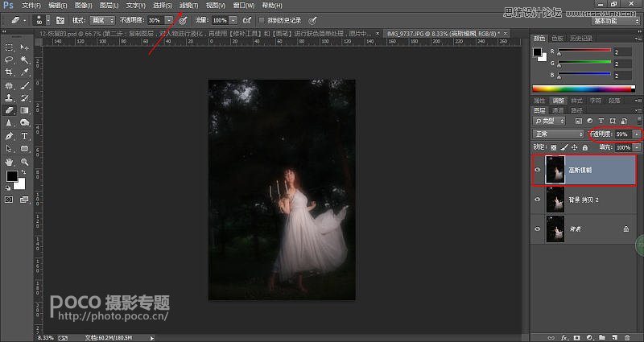Click the foreground color swatch in toolbox
The image size is (644, 342).
(11, 176)
